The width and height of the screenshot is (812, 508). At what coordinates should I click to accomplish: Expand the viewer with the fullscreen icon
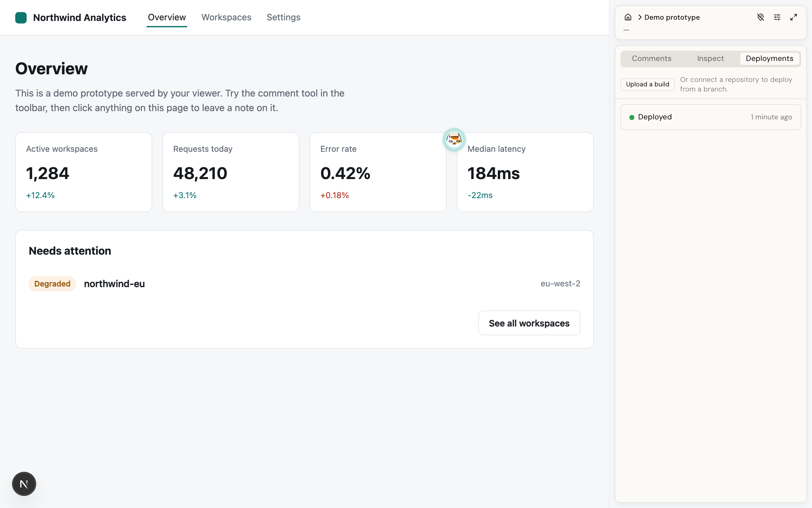point(794,17)
